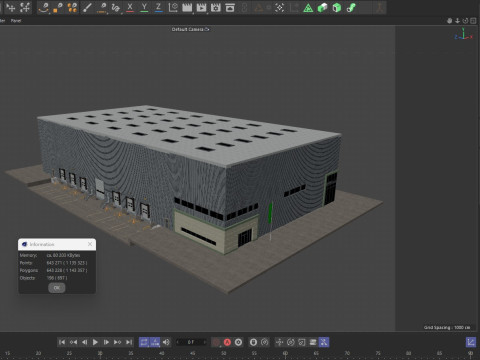
Task: Open the clapperboard render settings gear icon
Action: pyautogui.click(x=216, y=7)
